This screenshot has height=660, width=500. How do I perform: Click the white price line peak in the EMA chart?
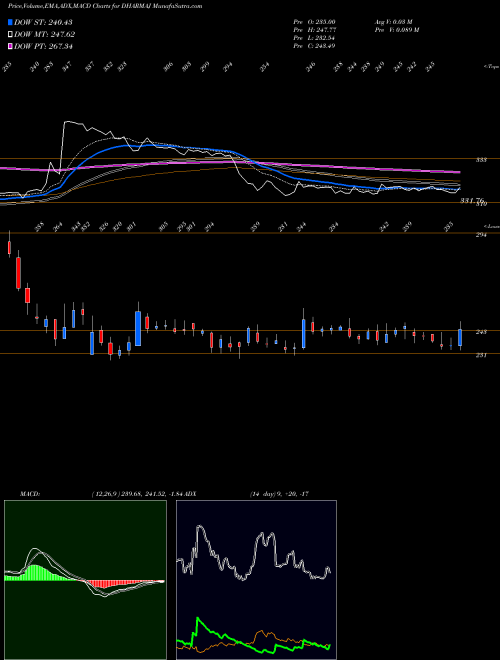67,122
